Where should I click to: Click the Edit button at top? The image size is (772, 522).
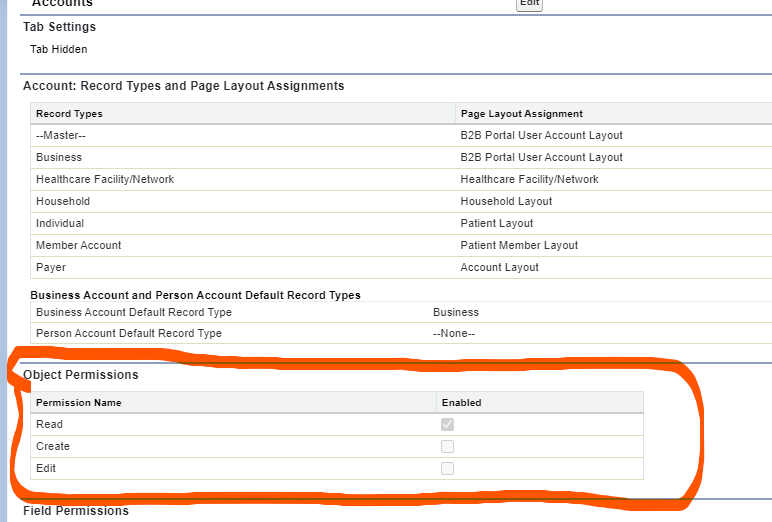(x=529, y=3)
